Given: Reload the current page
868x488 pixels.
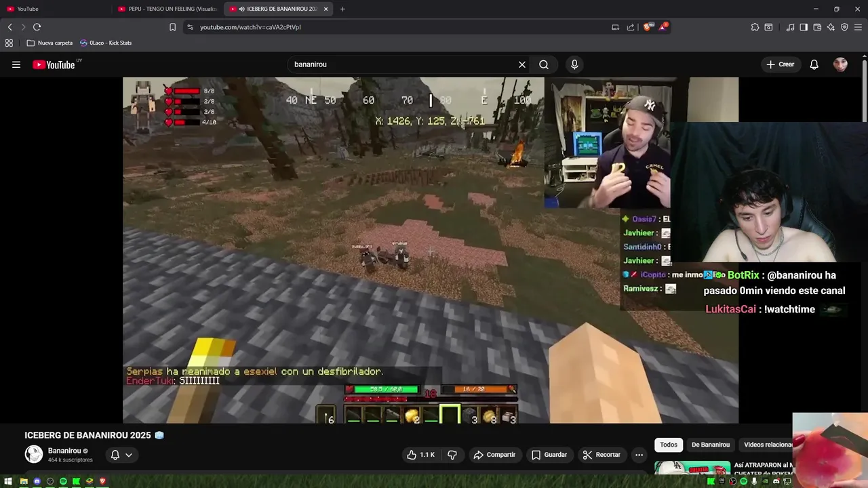Looking at the screenshot, I should click(x=37, y=27).
